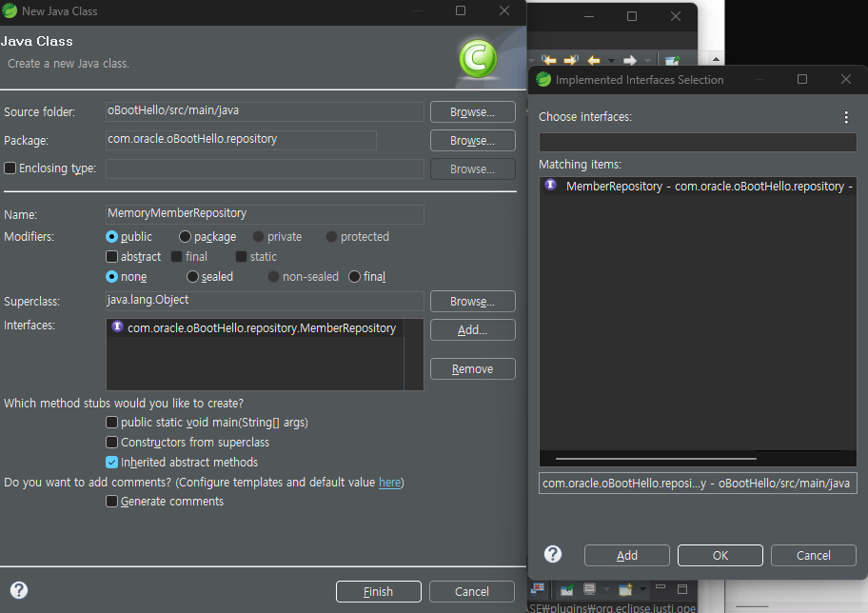Click the help icon in Interfaces Selection dialog
The height and width of the screenshot is (613, 868).
coord(552,554)
